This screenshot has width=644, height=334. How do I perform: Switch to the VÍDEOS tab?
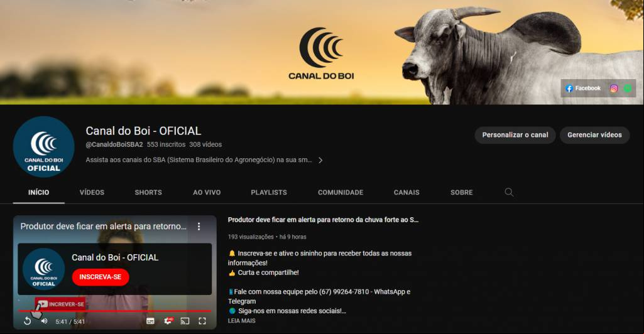click(x=92, y=193)
